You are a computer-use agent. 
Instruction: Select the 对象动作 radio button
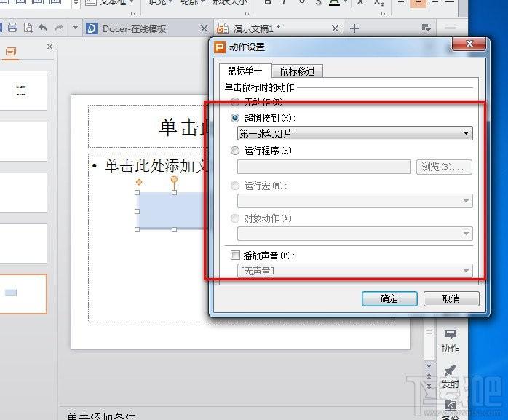(235, 218)
